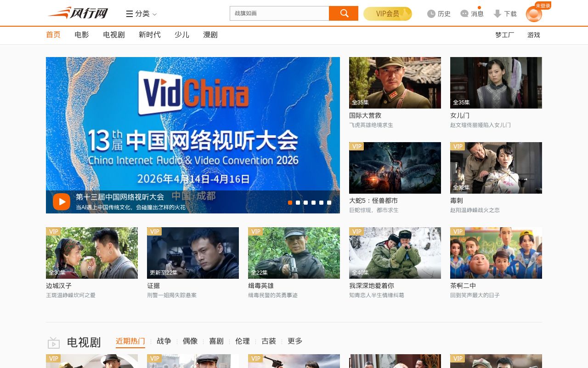Click the 茶啊二中 title link
The width and height of the screenshot is (588, 368).
(x=463, y=286)
